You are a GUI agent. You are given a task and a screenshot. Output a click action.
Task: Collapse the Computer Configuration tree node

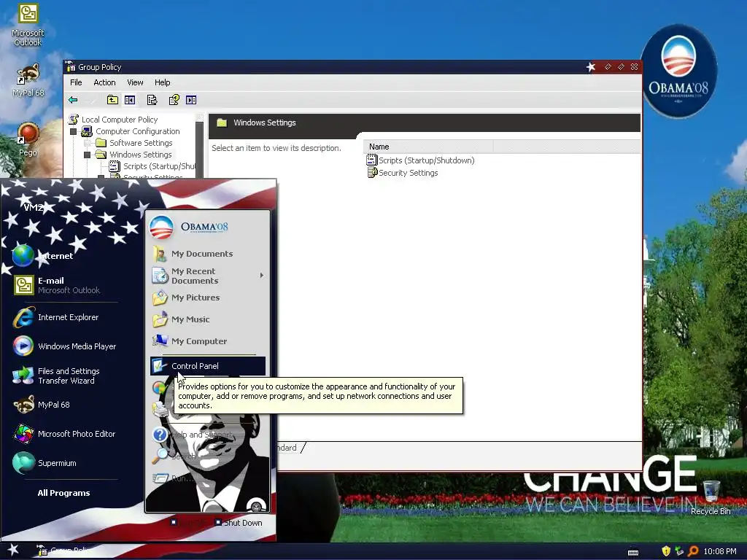74,131
